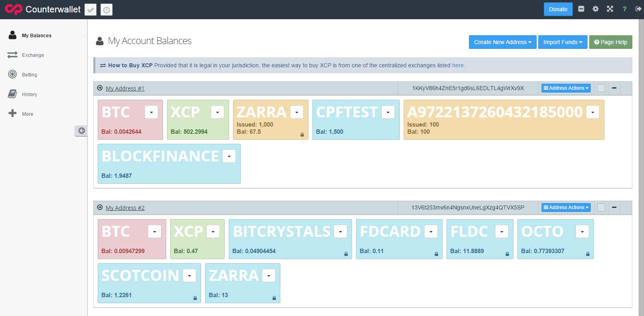Select address 1KKyV86h4ZnE5r1gd6sL6EDLTL4gWrXv9X
Screen dimensions: 644x316
click(x=468, y=88)
